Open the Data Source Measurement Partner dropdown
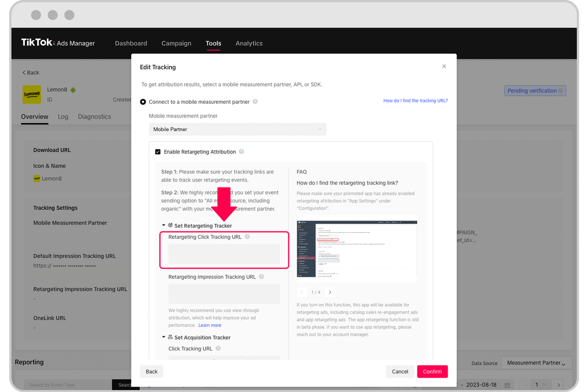 point(537,363)
